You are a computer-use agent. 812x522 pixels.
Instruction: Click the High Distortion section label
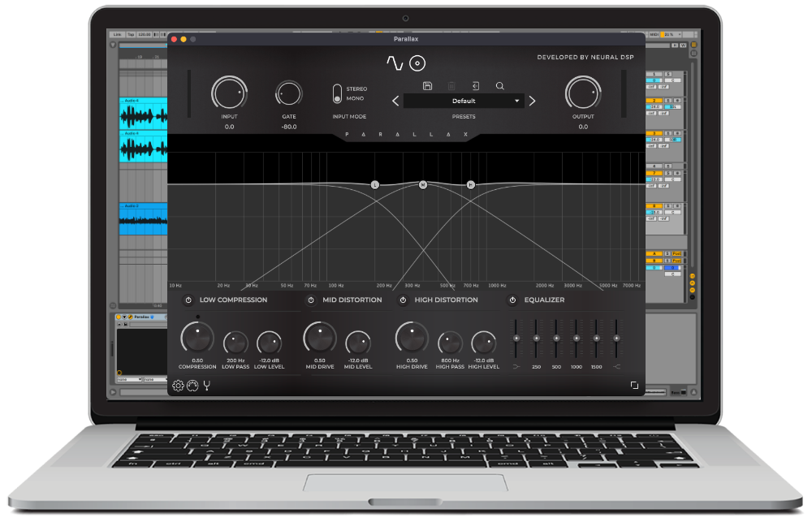(x=447, y=300)
